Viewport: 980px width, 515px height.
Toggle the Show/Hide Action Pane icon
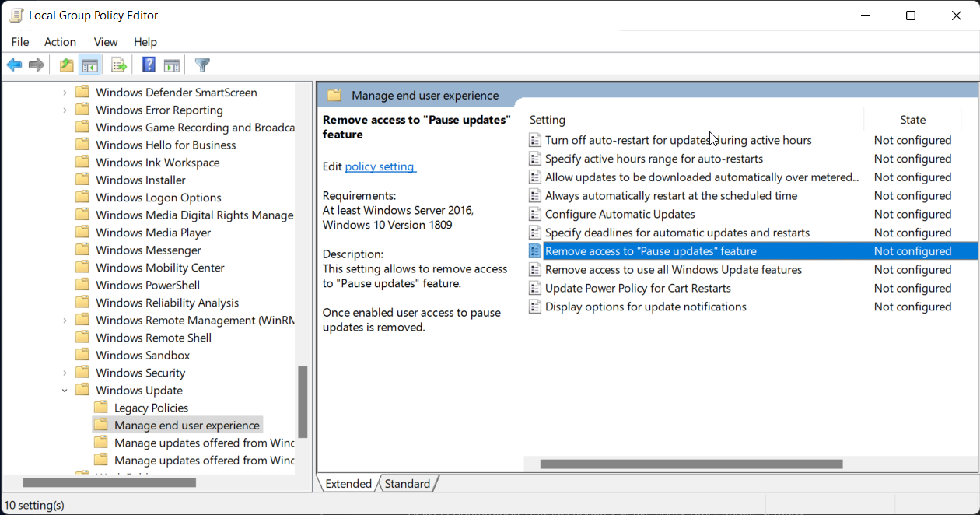click(172, 65)
